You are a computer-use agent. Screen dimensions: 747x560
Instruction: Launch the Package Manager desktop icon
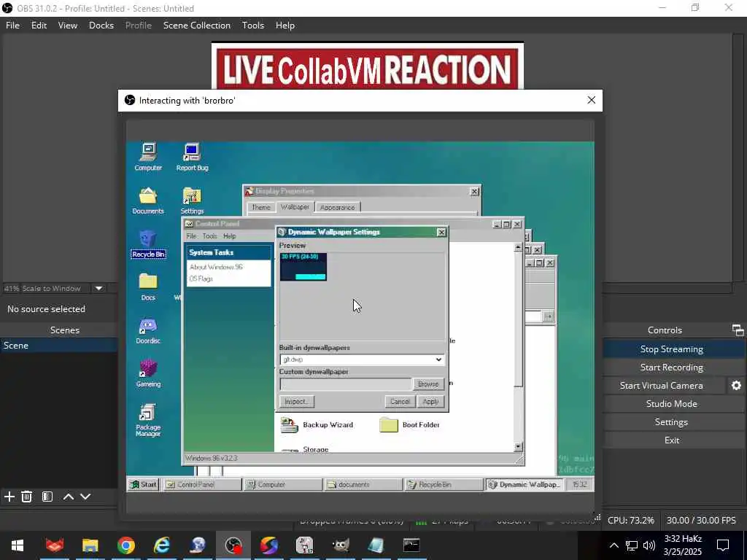point(147,420)
